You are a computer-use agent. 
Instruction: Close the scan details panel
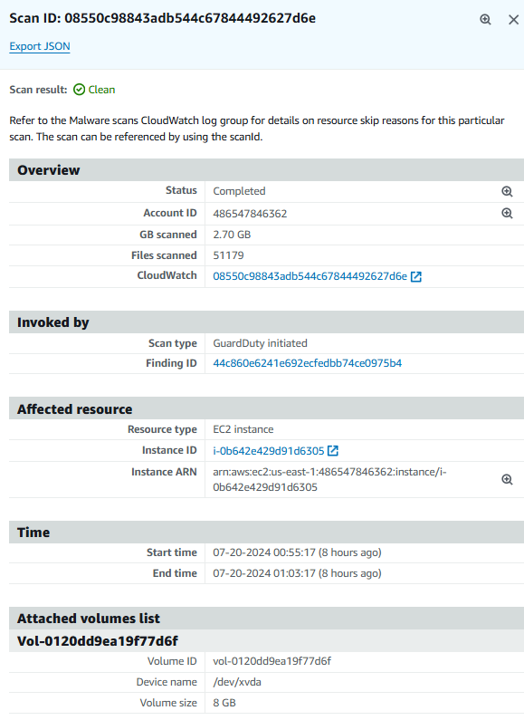click(513, 19)
